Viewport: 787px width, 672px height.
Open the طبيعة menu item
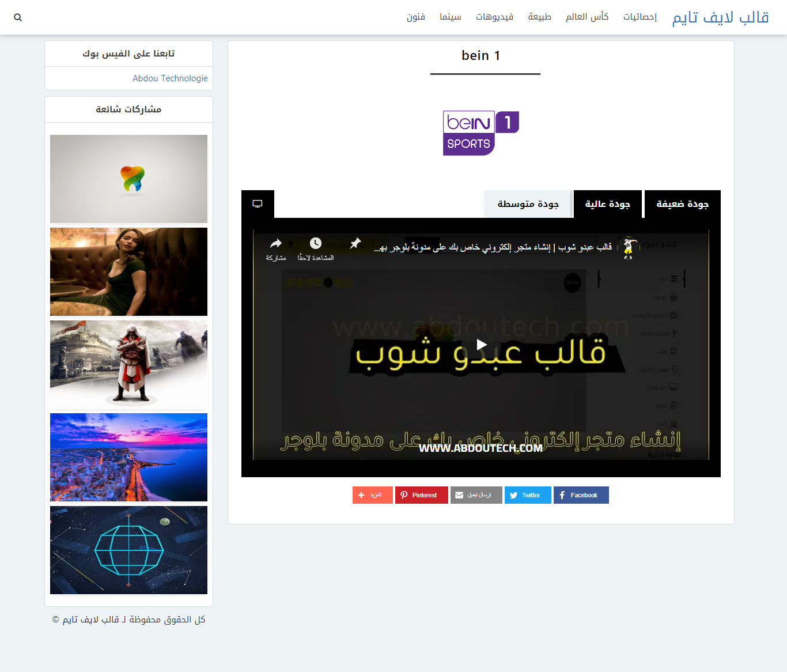click(x=540, y=17)
